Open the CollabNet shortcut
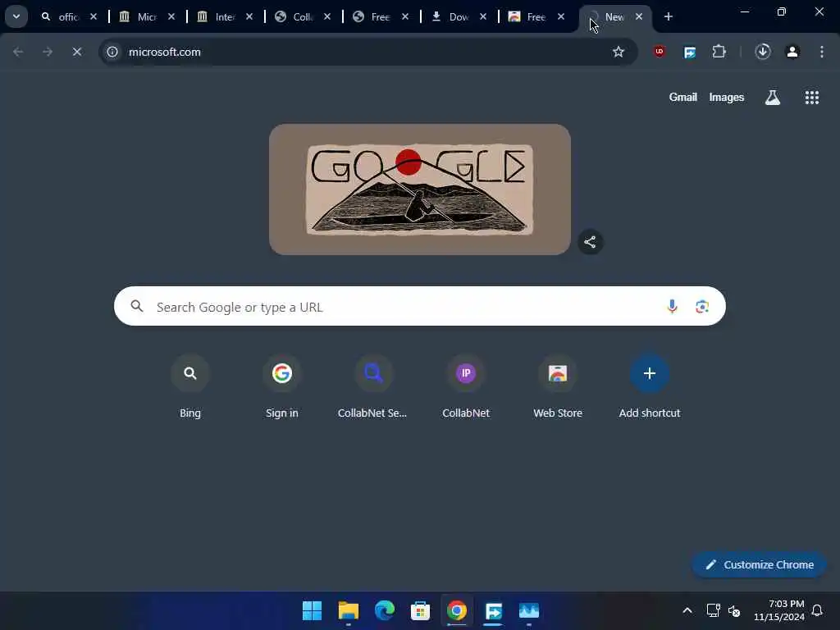 (466, 387)
